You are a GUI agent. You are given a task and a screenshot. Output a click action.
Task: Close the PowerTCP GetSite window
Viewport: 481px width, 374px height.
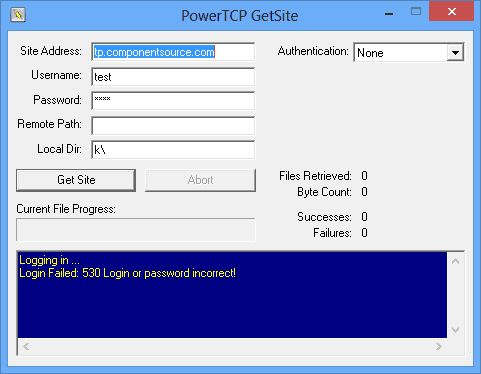(451, 12)
